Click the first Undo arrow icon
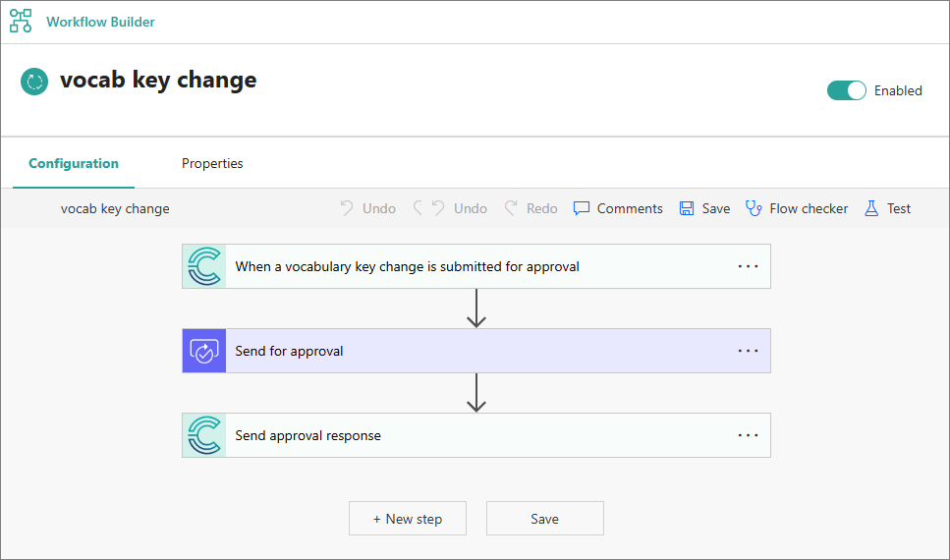The image size is (950, 560). [347, 208]
